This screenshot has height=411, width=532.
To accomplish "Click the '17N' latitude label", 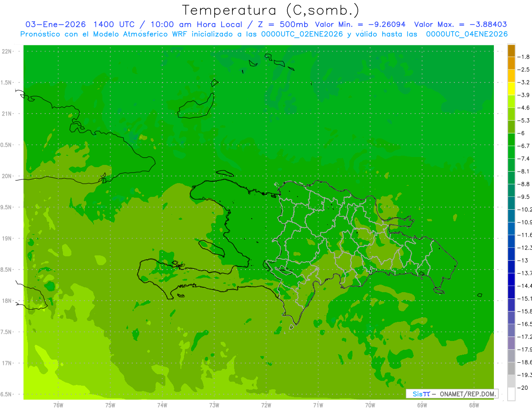I will point(7,363).
